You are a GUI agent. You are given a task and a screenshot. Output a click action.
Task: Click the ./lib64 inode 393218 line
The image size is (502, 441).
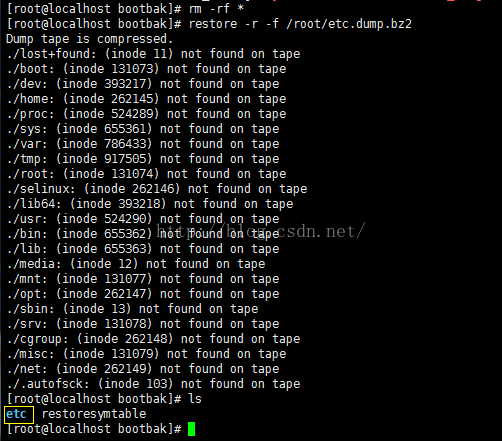150,204
